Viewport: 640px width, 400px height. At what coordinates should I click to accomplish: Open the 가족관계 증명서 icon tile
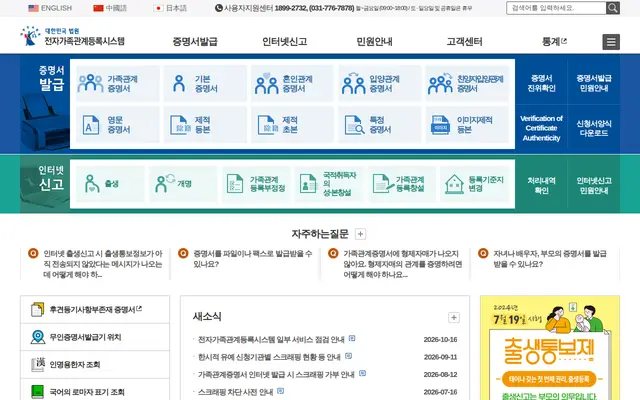pyautogui.click(x=118, y=84)
